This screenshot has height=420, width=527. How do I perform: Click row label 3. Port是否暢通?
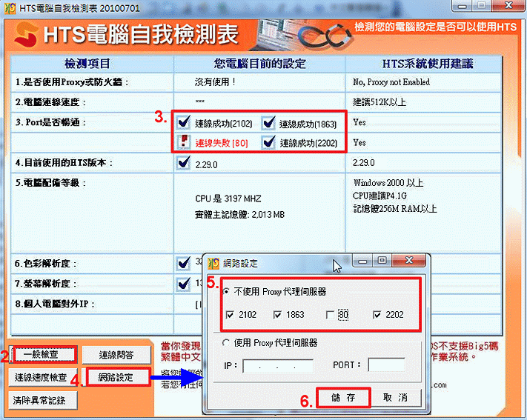[x=50, y=122]
